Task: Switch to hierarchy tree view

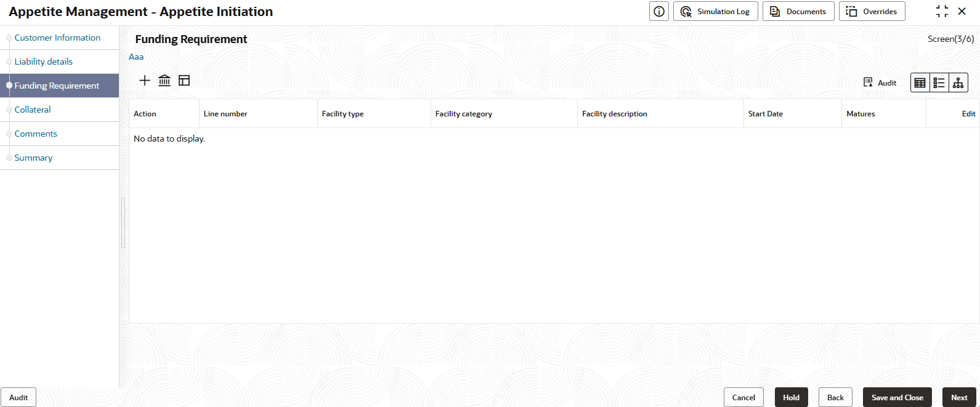Action: [x=958, y=83]
